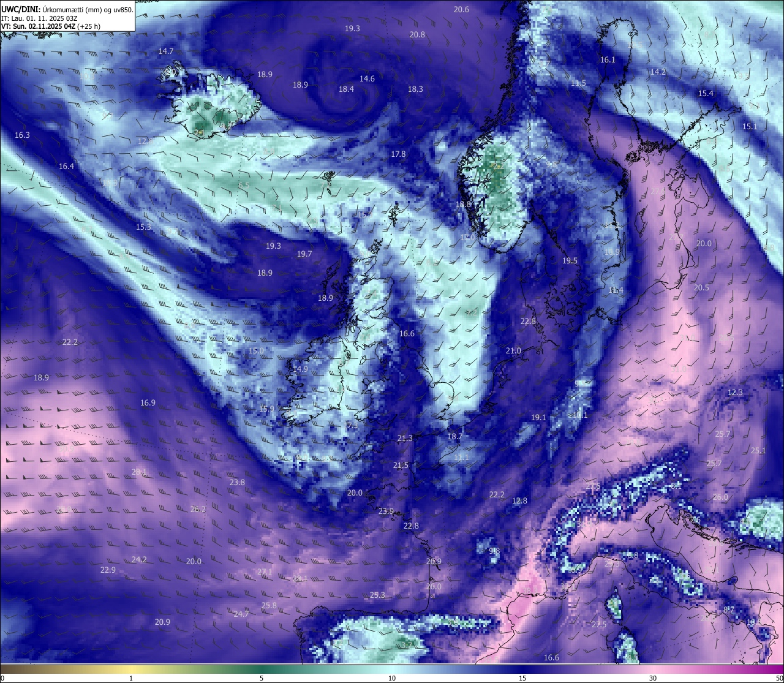This screenshot has height=683, width=784.
Task: Click the map value 15.1
Action: pos(750,126)
